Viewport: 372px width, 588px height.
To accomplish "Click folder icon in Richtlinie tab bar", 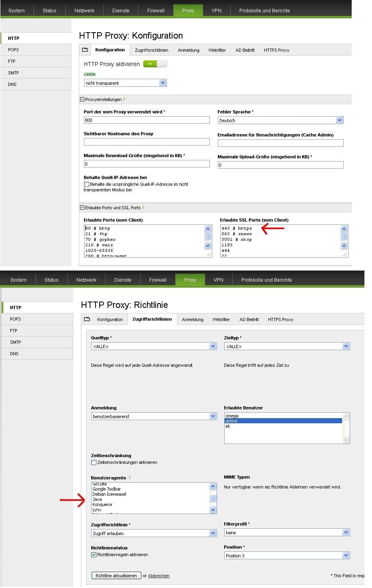I will [87, 319].
